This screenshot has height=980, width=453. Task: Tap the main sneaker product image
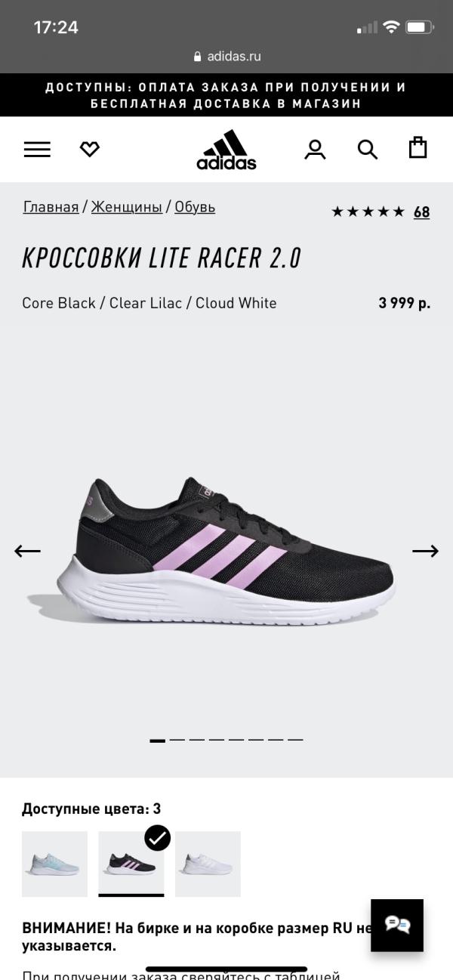pyautogui.click(x=226, y=550)
